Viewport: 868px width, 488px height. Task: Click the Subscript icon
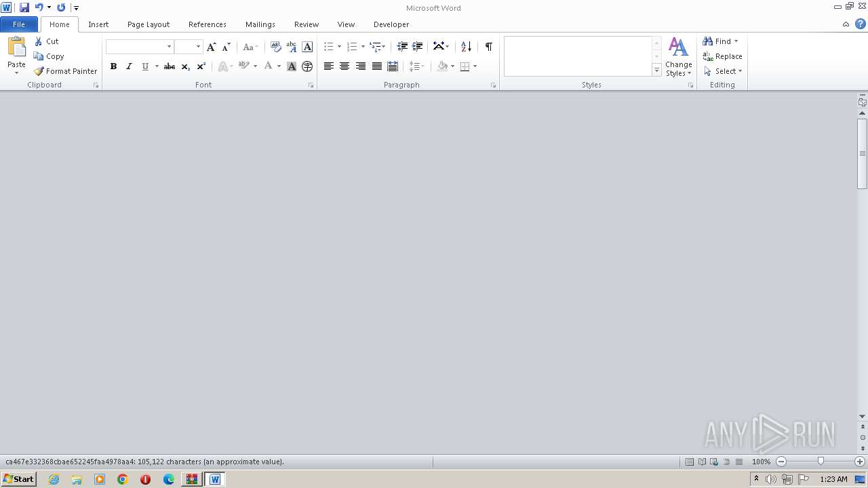point(186,66)
